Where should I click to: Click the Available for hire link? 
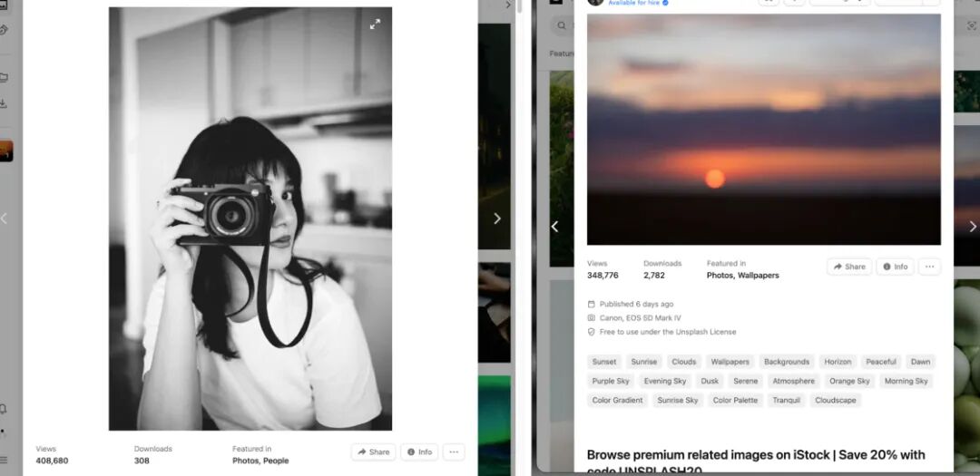(634, 3)
